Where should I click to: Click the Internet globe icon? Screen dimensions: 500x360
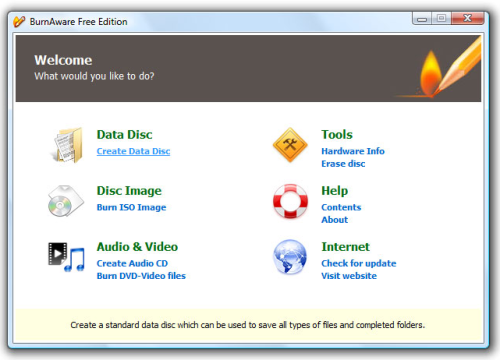pos(290,257)
